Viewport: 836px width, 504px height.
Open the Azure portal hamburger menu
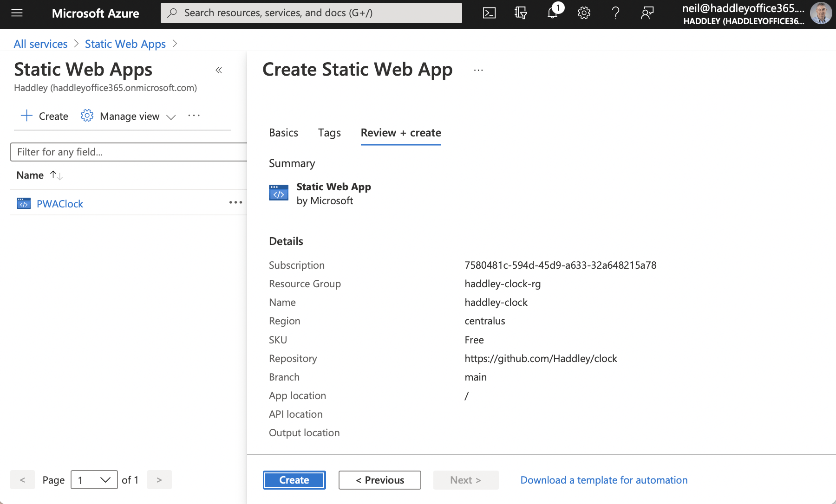pos(17,13)
